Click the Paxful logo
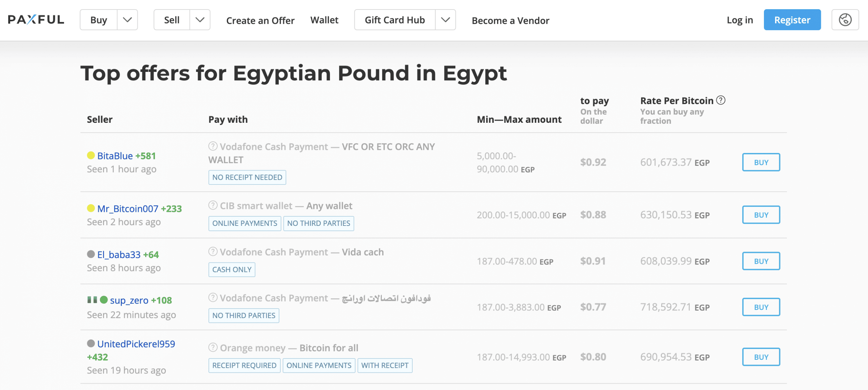868x390 pixels. click(36, 20)
